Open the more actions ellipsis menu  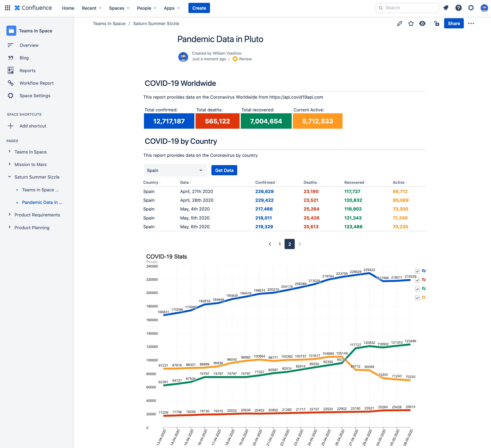(x=471, y=24)
